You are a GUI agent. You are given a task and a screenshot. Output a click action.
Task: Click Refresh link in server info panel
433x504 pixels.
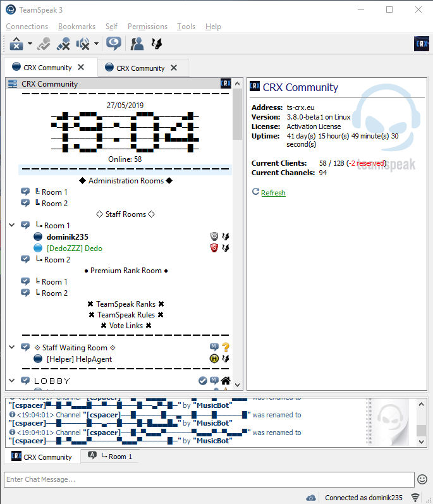(273, 192)
